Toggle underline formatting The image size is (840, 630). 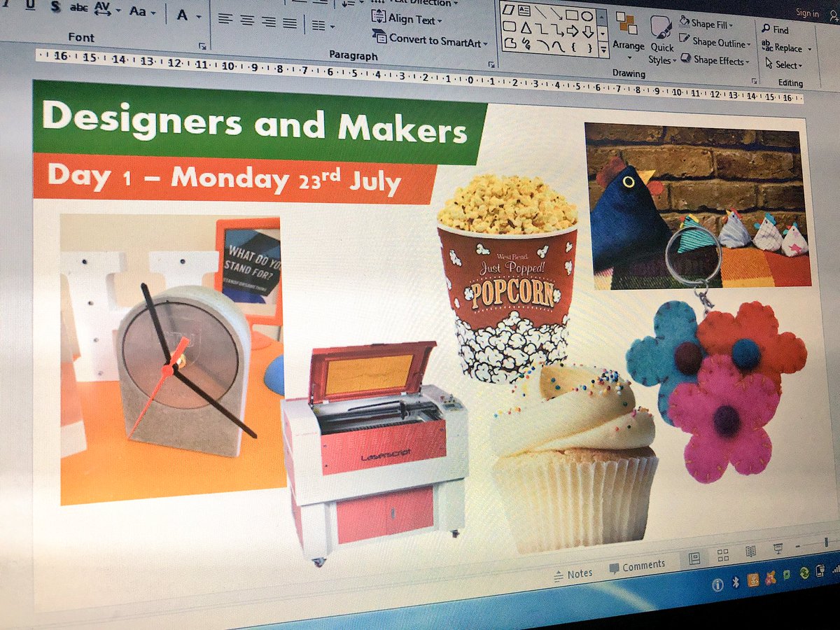pyautogui.click(x=31, y=6)
